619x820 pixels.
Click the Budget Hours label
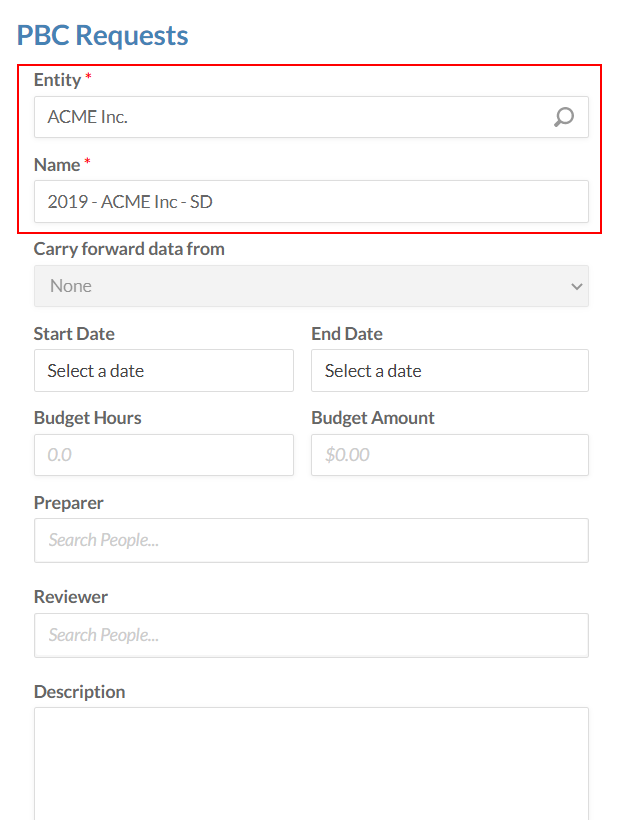87,418
